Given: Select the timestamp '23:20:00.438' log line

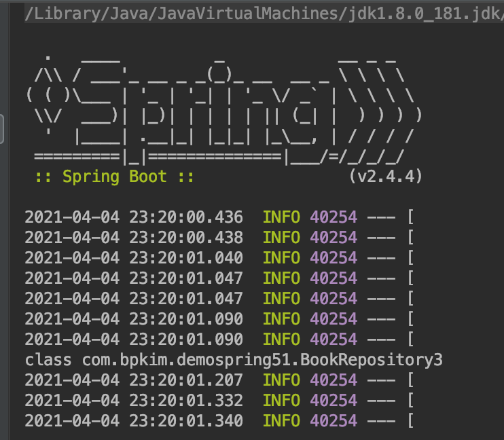Looking at the screenshot, I should tap(219, 237).
